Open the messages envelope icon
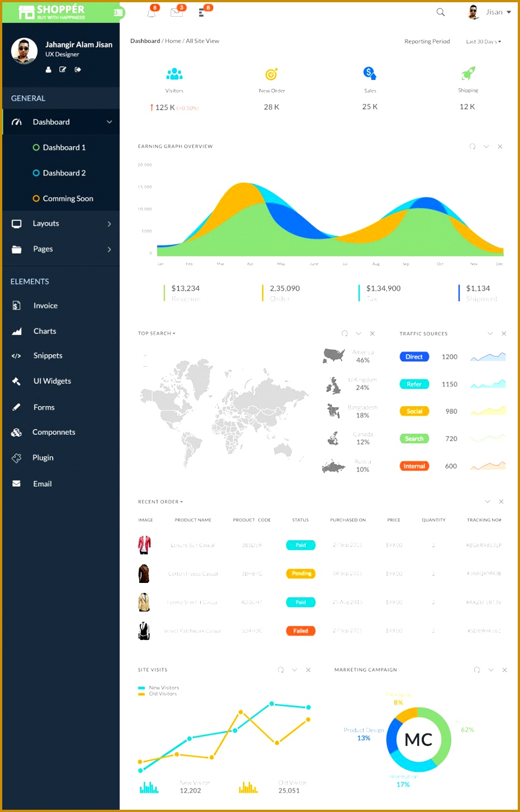The image size is (520, 812). click(x=177, y=12)
